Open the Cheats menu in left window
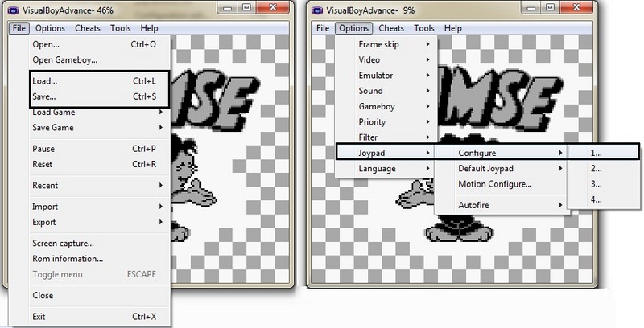The width and height of the screenshot is (644, 328). (x=88, y=28)
